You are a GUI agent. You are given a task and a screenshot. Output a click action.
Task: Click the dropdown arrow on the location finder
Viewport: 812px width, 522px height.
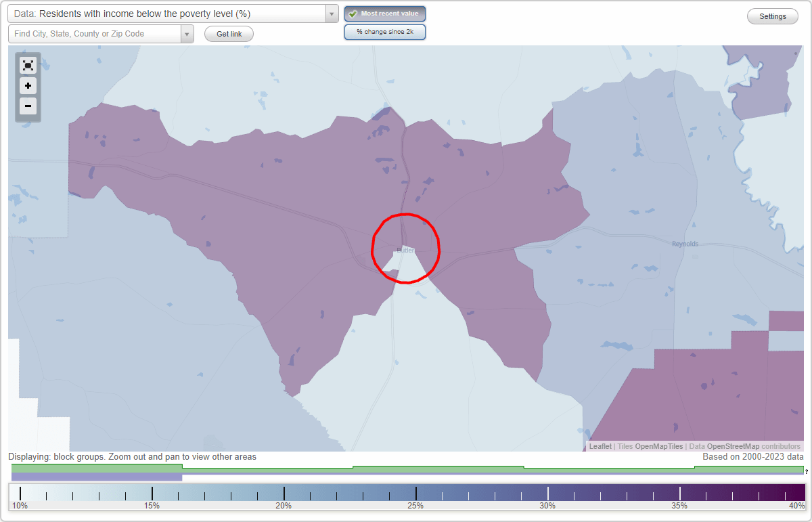coord(188,33)
